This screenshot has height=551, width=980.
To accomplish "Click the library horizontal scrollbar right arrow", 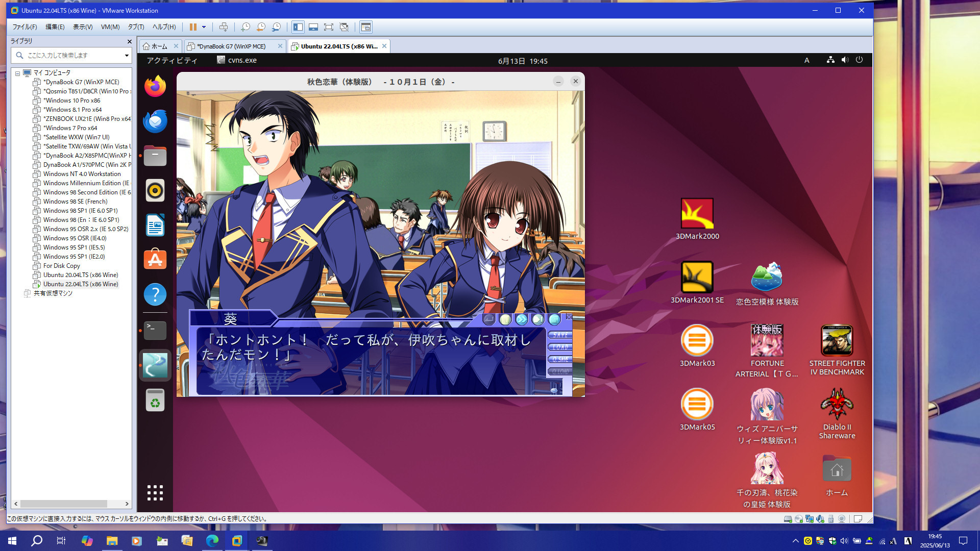I will [127, 504].
